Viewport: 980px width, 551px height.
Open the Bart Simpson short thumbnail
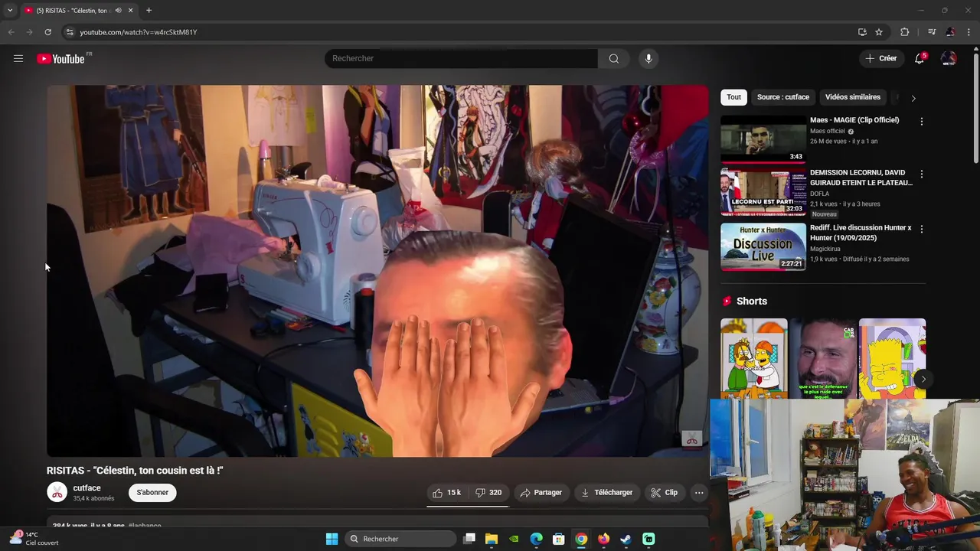[x=892, y=358]
